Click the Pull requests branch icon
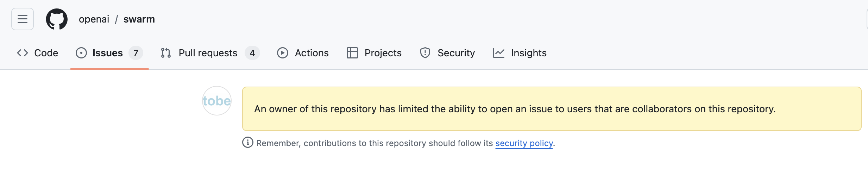 point(166,53)
